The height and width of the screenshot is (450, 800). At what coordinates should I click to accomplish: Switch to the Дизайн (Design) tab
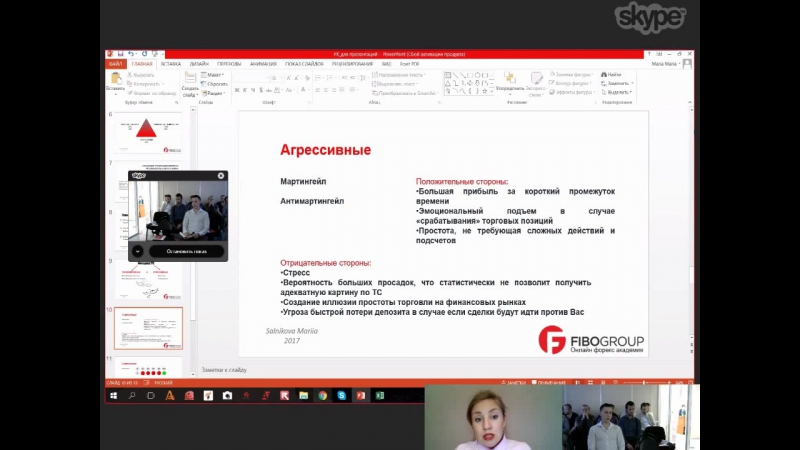(199, 64)
